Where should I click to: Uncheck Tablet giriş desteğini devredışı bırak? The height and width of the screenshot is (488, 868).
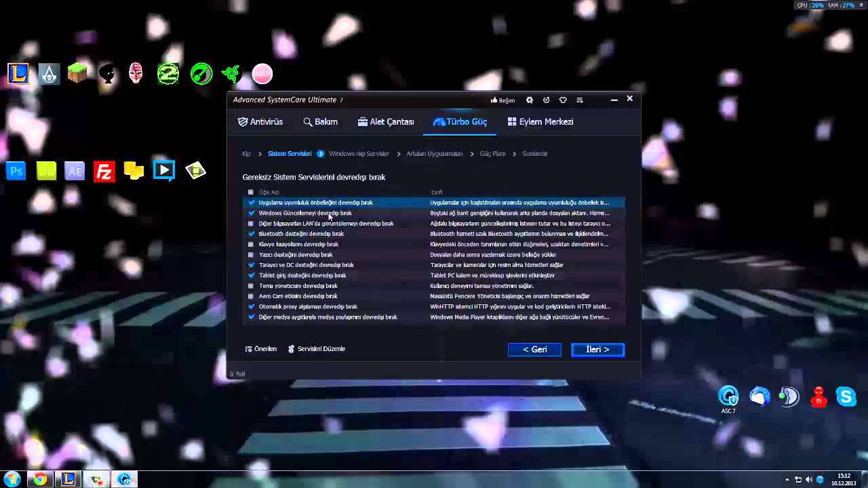[252, 276]
